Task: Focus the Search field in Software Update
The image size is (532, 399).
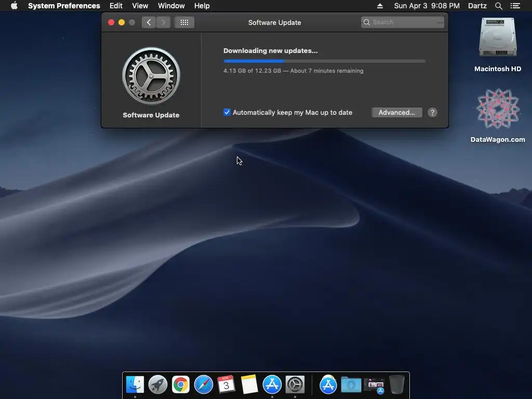Action: pyautogui.click(x=403, y=22)
